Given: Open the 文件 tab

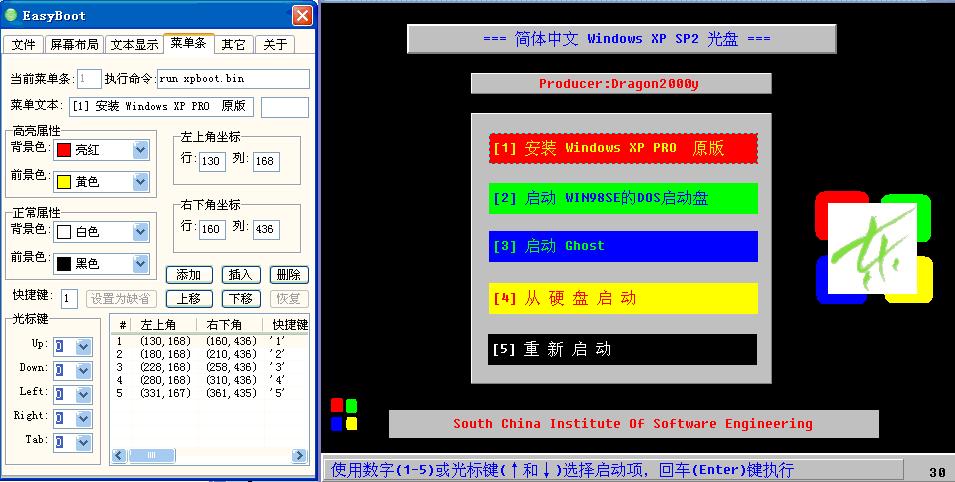Looking at the screenshot, I should (x=24, y=44).
